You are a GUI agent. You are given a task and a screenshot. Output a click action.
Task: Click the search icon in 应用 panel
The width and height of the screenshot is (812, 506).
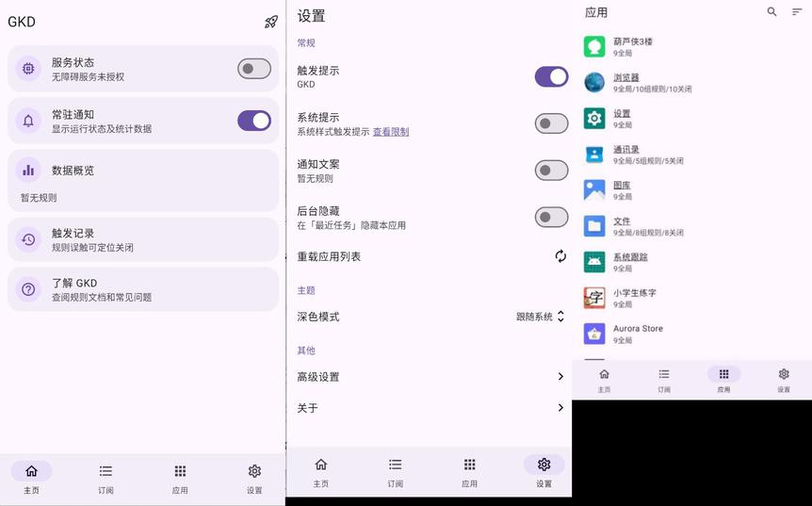click(772, 12)
